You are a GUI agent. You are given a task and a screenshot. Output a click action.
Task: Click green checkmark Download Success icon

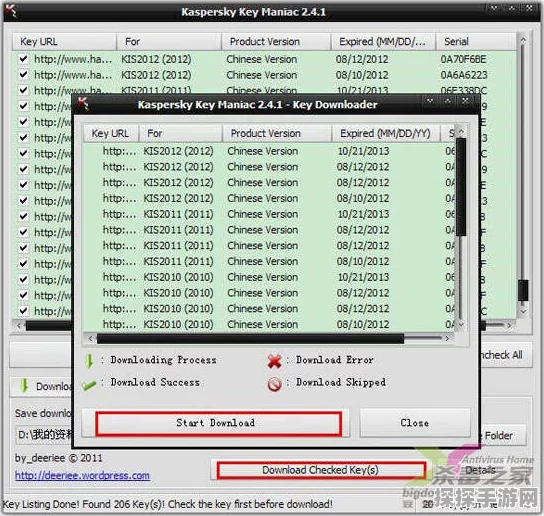pos(89,385)
